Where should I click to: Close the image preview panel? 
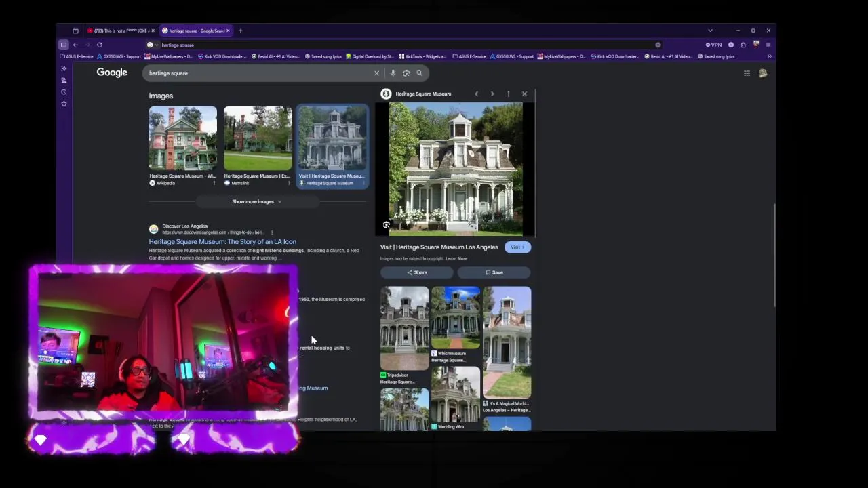524,94
